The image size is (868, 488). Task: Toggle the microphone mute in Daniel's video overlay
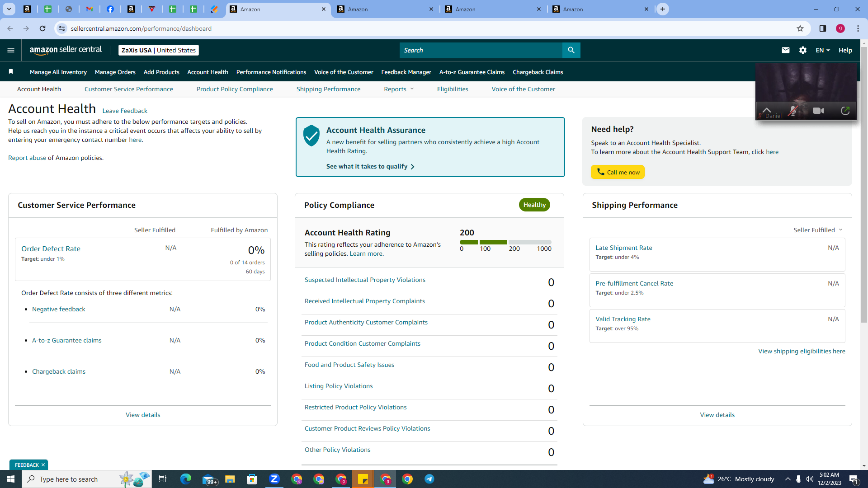(793, 111)
